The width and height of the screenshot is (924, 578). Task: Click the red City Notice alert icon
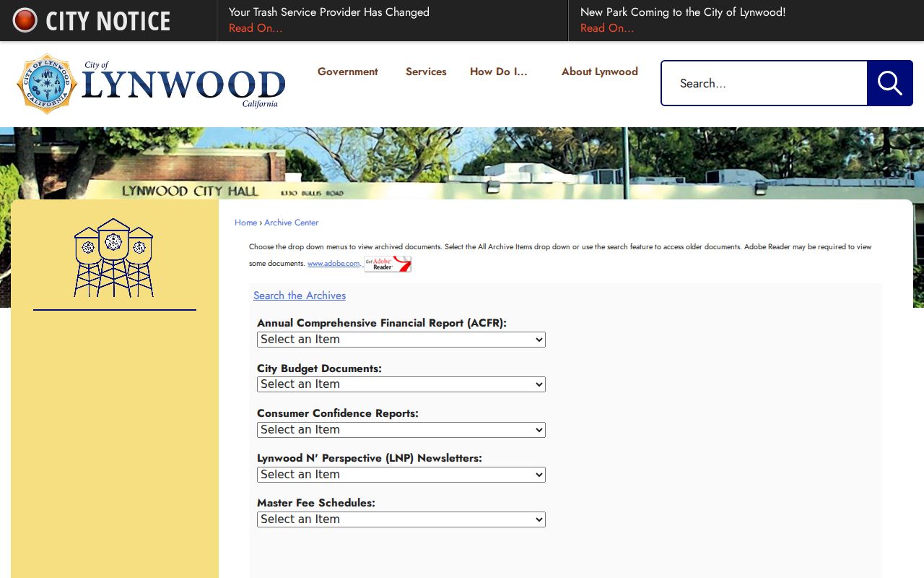click(x=25, y=20)
